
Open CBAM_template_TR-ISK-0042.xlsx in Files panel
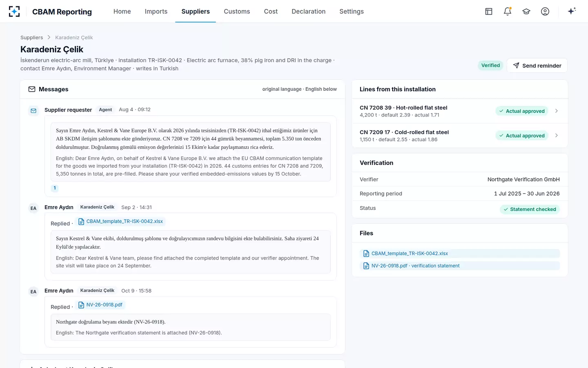coord(460,254)
